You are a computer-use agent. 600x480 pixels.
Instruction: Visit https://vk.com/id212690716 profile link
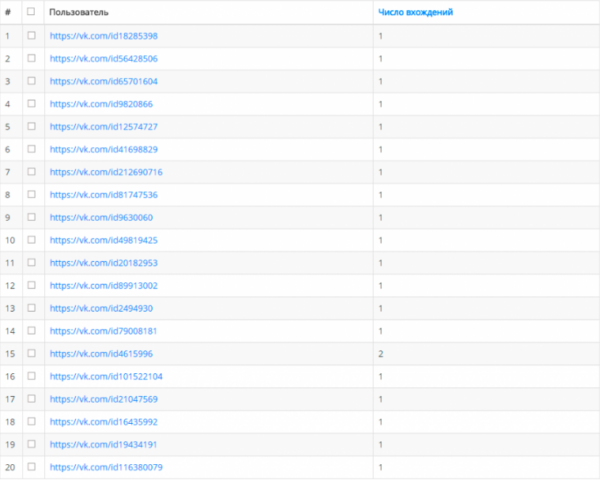click(x=106, y=172)
